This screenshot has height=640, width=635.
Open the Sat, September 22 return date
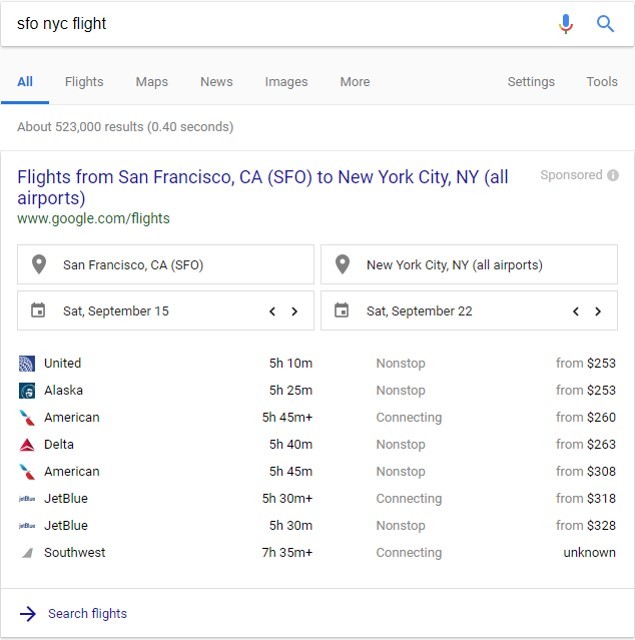click(x=469, y=311)
